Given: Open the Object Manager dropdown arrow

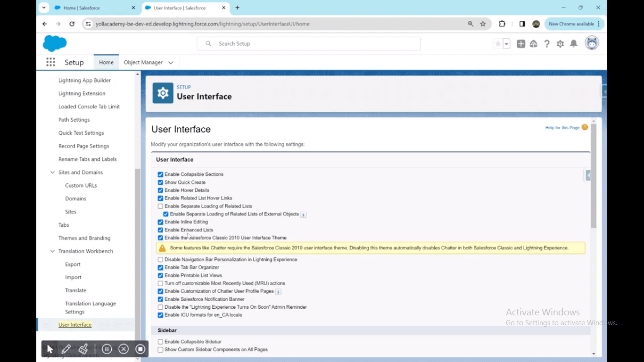Looking at the screenshot, I should (171, 63).
